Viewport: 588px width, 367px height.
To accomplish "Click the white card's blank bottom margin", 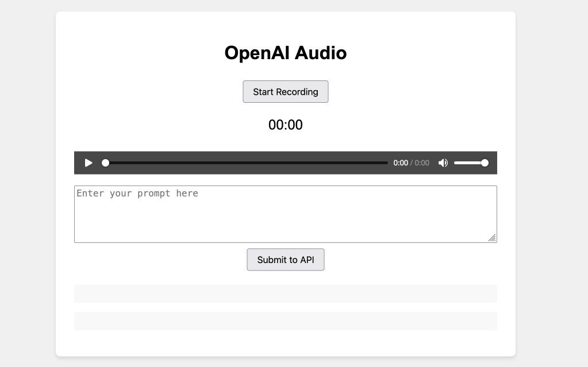I will point(285,343).
